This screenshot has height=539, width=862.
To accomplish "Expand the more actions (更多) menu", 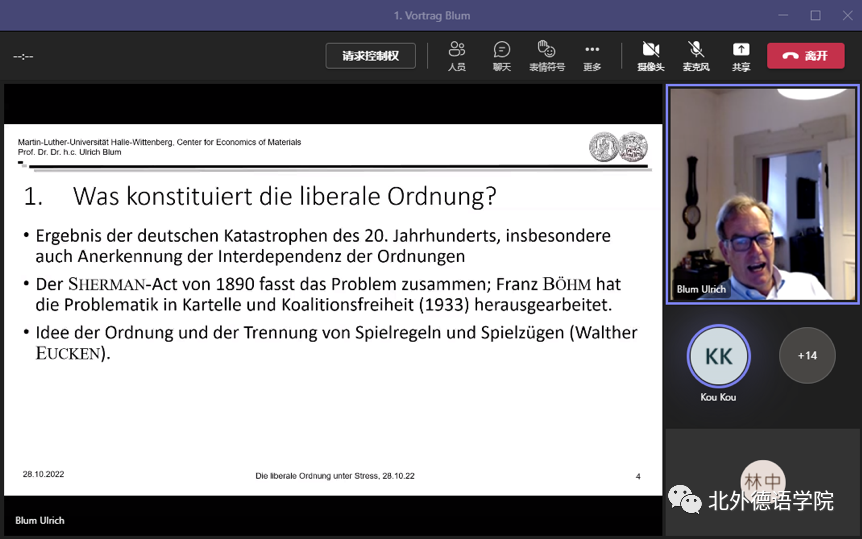I will (592, 55).
